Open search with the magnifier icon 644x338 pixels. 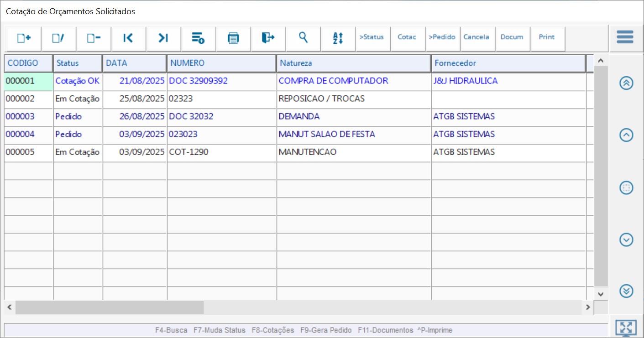click(x=303, y=38)
